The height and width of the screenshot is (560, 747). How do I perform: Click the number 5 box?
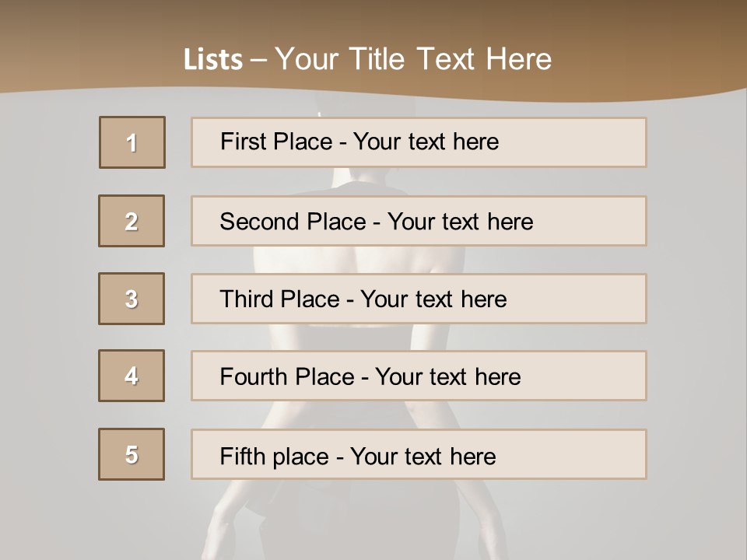[x=132, y=454]
